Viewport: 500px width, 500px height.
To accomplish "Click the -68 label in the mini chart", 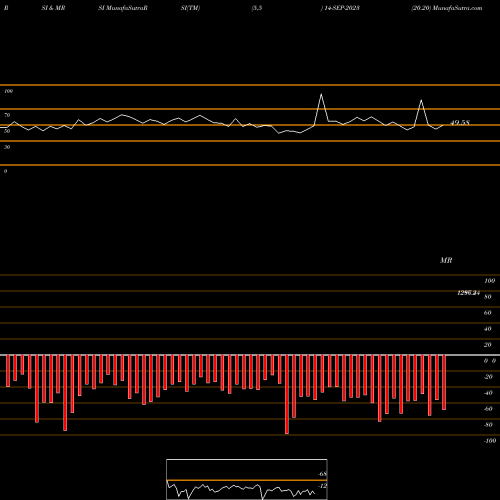I will tap(322, 474).
